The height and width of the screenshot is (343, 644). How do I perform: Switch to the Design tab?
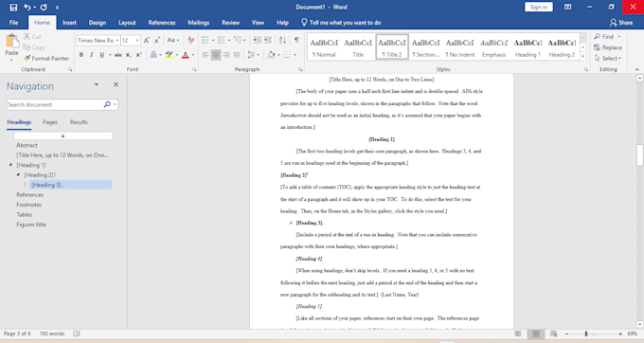click(98, 23)
